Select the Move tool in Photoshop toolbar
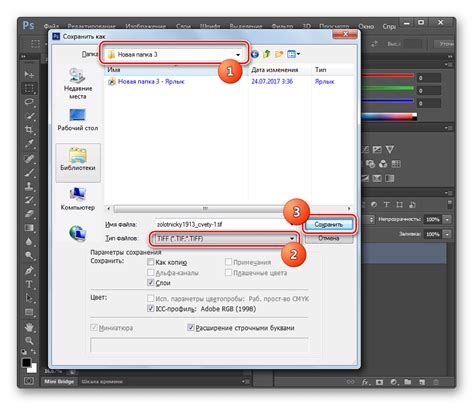This screenshot has width=474, height=406. pos(29,74)
